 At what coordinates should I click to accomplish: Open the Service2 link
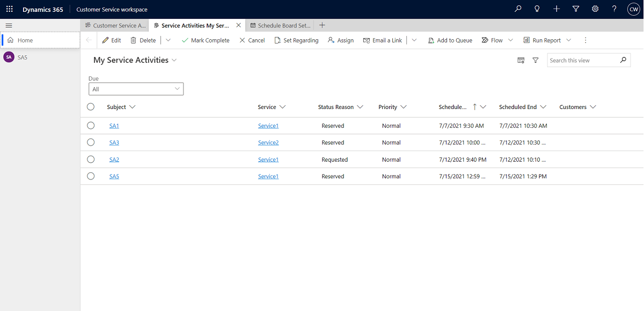coord(268,143)
